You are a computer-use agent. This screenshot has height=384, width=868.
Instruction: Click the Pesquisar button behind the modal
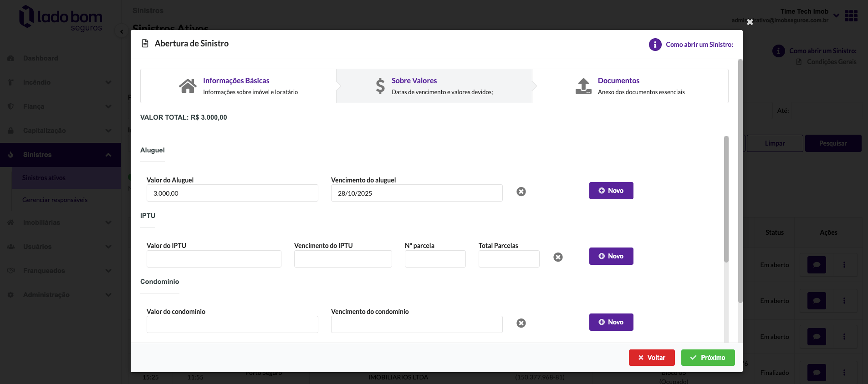click(833, 143)
